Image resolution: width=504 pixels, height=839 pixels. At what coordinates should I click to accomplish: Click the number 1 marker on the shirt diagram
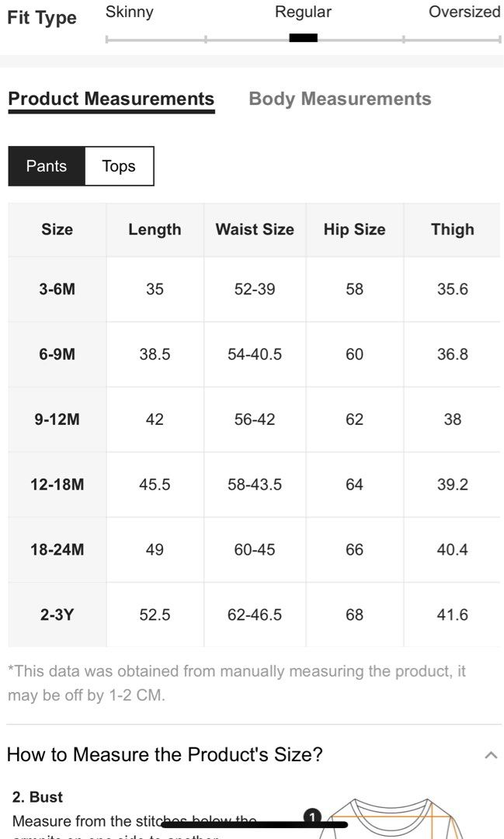click(x=312, y=816)
